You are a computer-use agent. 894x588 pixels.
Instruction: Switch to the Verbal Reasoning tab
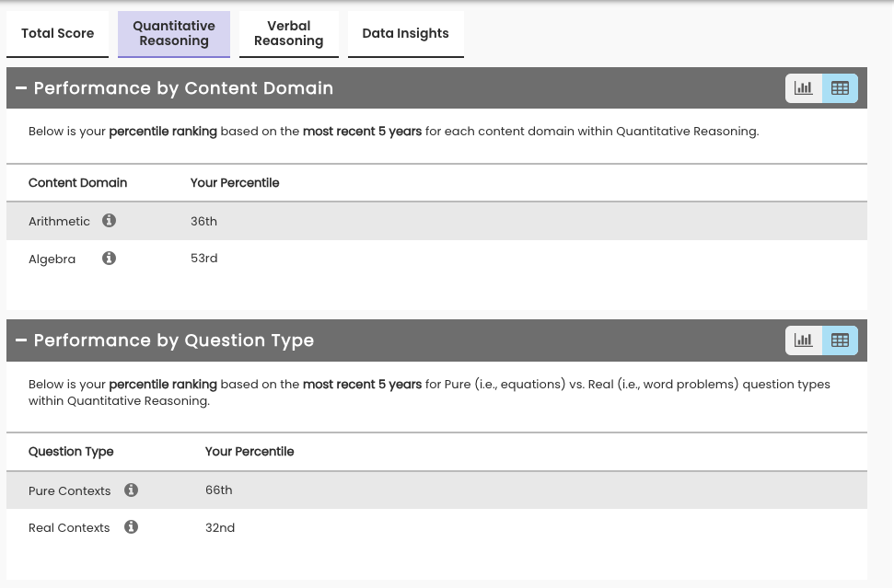tap(288, 34)
